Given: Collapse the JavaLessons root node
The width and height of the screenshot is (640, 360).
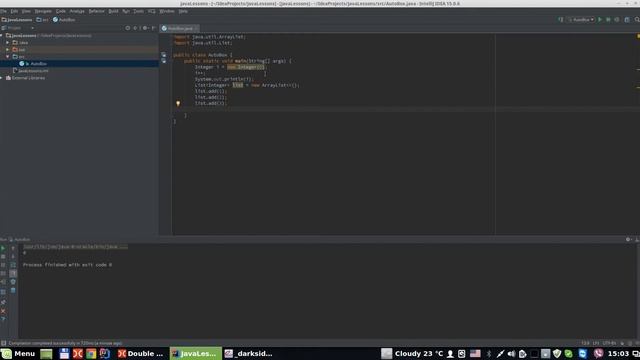Looking at the screenshot, I should (2, 36).
